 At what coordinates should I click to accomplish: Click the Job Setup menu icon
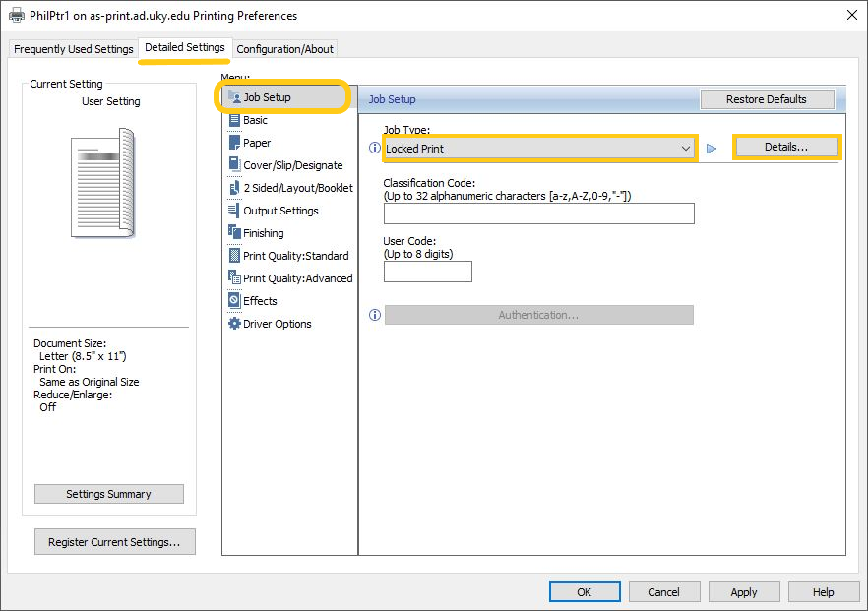pyautogui.click(x=234, y=96)
